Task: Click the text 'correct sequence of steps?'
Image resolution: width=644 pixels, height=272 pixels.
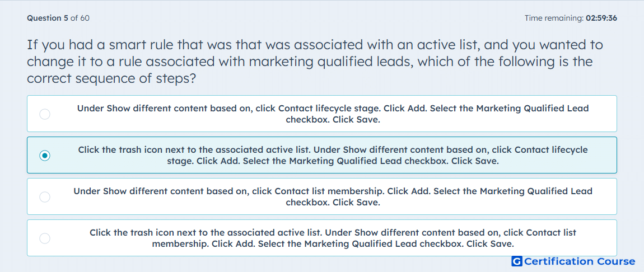Action: click(x=111, y=78)
